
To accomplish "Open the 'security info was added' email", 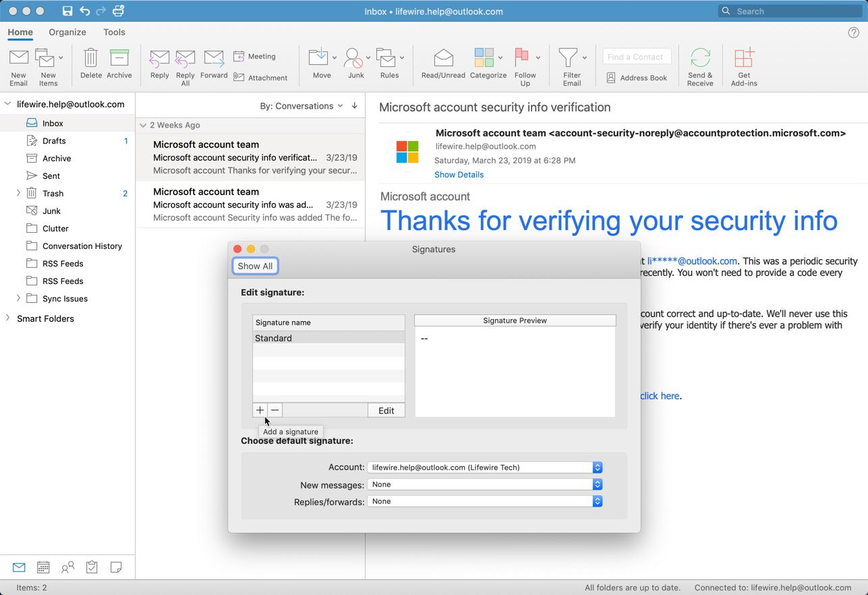I will pyautogui.click(x=250, y=204).
